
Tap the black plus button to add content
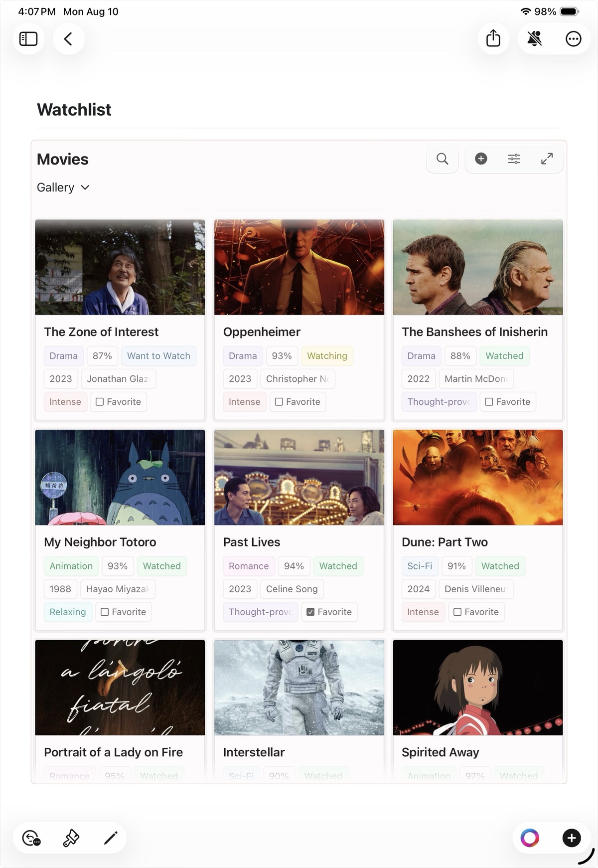[x=572, y=838]
